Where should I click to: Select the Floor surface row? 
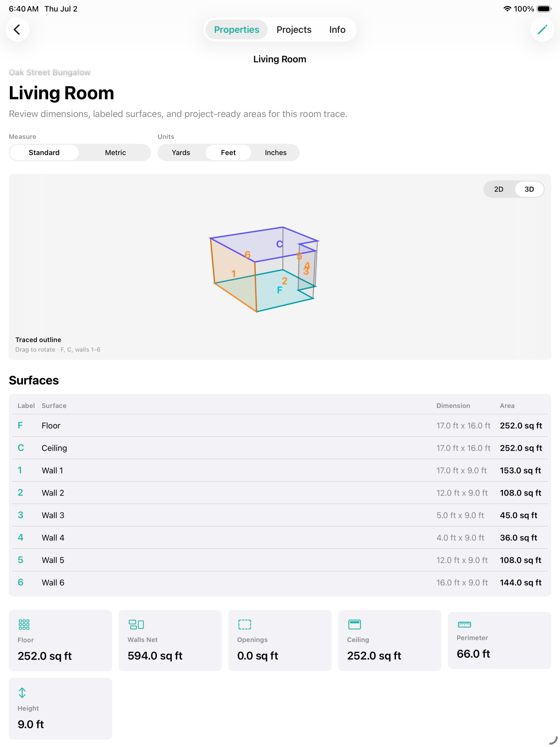click(x=280, y=425)
